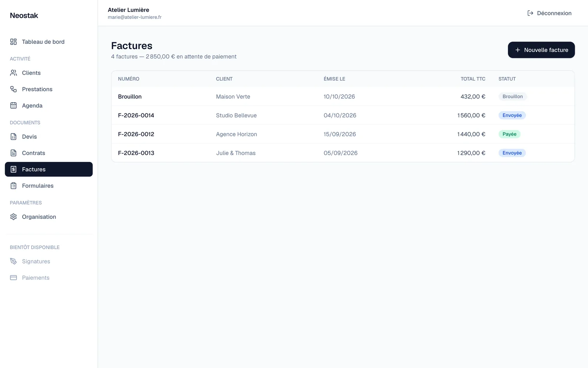Click the plus icon in Nouvelle facture
This screenshot has width=588, height=368.
[517, 50]
